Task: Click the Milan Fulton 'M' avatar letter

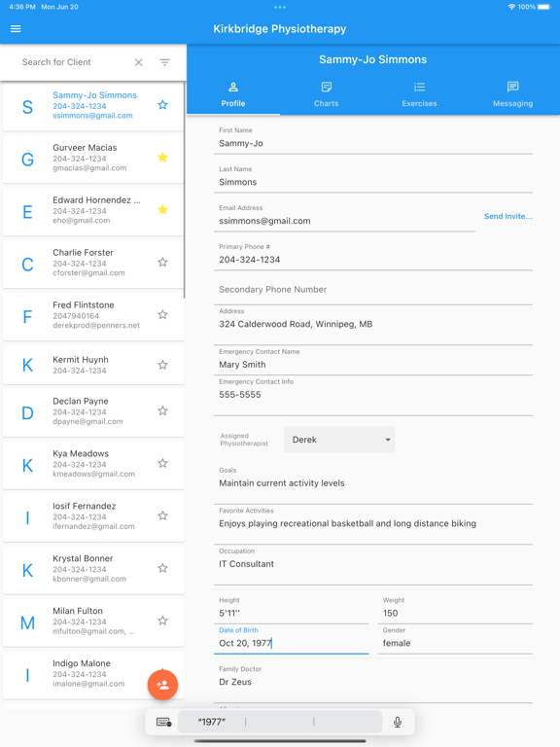Action: click(27, 622)
